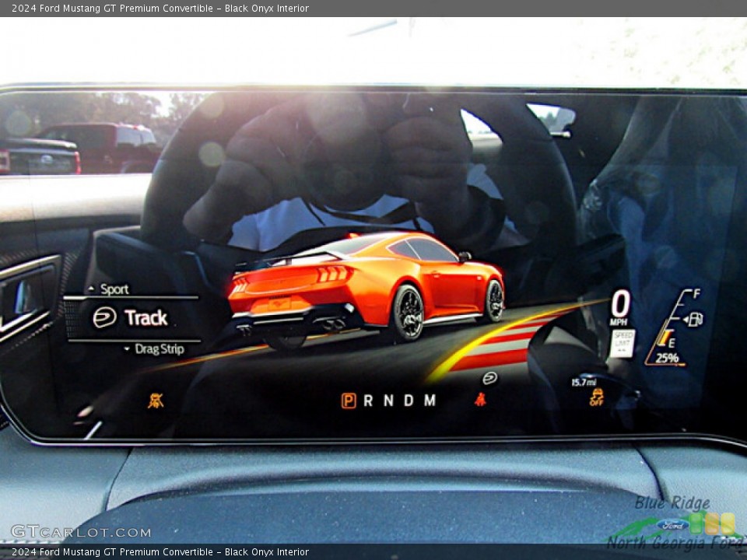Tap the track mode icon beside Track
Screen dimensions: 747x560
click(x=104, y=317)
